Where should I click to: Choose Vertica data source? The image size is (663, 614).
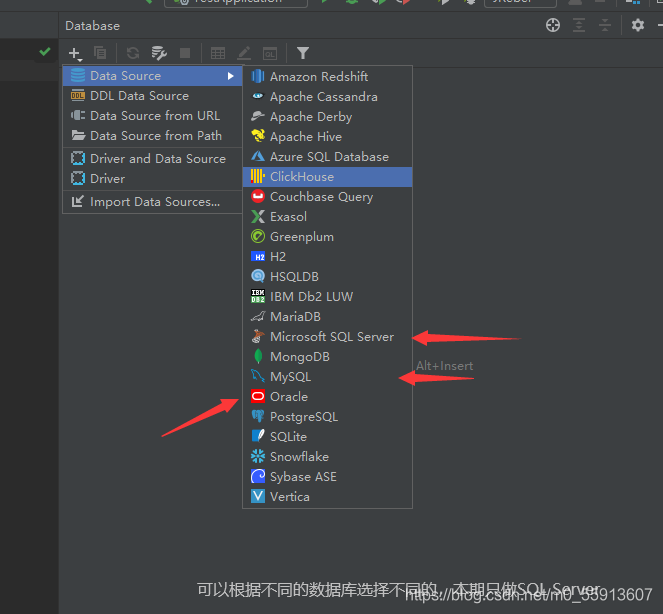click(x=328, y=497)
